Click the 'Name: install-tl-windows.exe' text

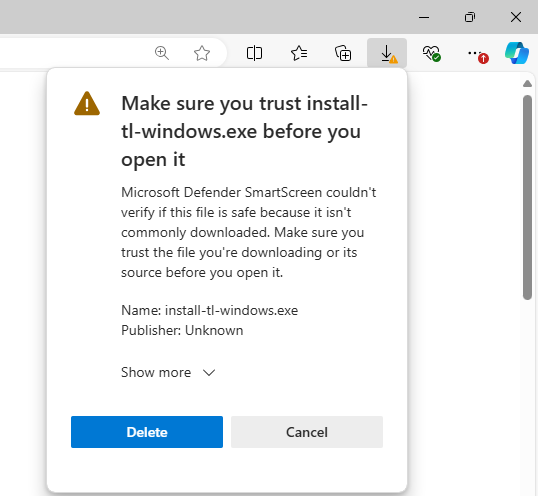(210, 310)
